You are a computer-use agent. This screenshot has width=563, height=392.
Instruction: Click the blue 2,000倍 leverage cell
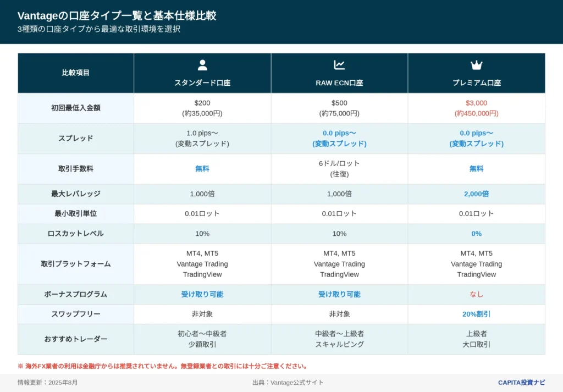pos(477,194)
